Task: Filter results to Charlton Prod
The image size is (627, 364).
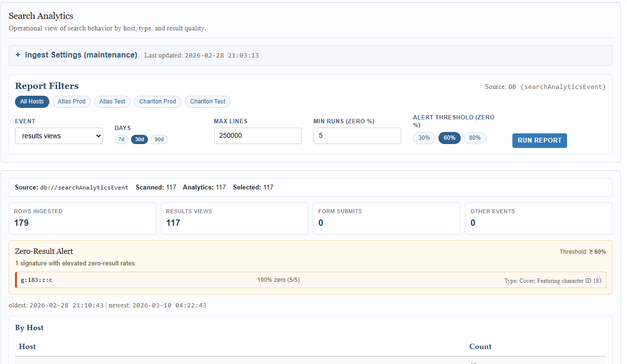Action: 157,102
